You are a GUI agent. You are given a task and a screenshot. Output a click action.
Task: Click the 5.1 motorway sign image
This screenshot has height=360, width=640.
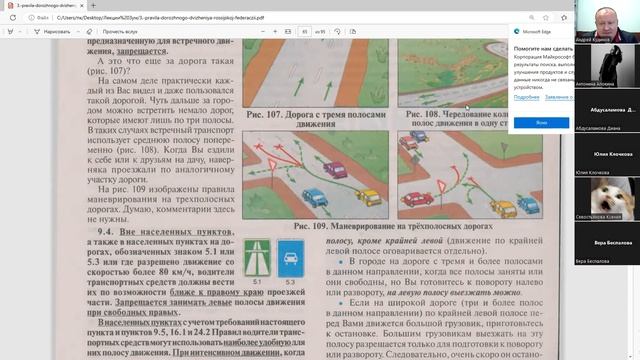click(257, 258)
